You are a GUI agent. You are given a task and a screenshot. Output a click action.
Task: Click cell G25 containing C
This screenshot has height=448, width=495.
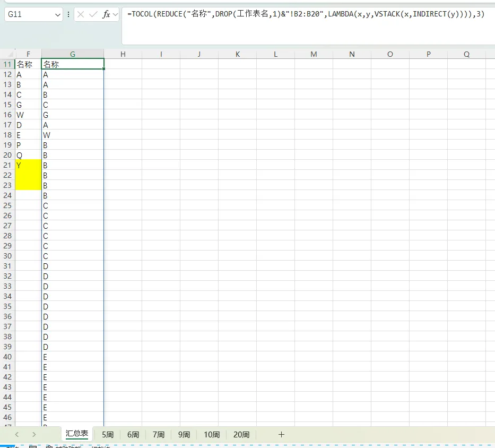point(73,205)
